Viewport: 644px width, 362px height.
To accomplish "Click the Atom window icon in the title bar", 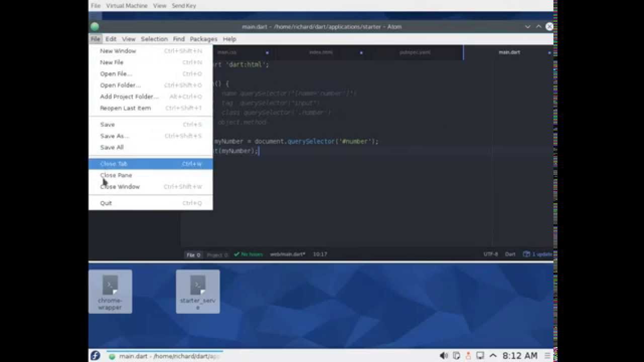I will (95, 27).
